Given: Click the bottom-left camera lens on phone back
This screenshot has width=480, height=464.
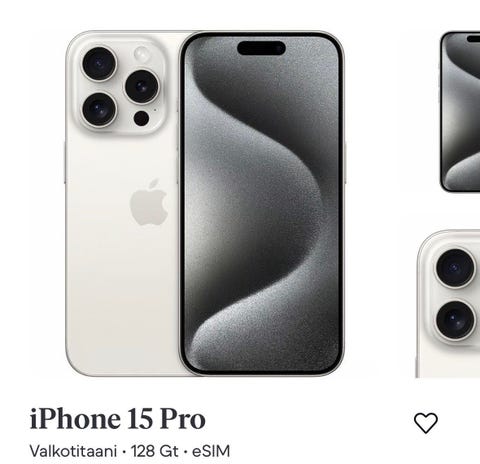Looking at the screenshot, I should (99, 109).
